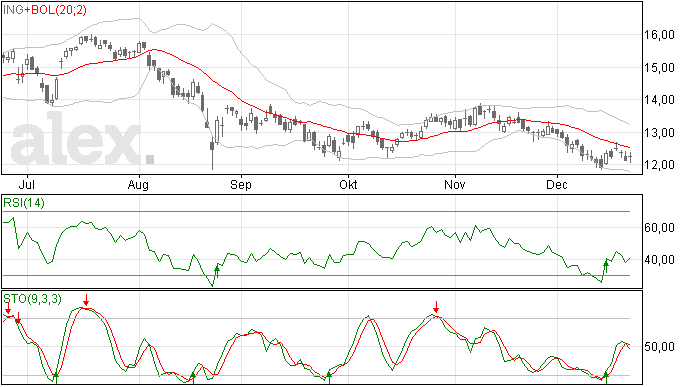Click the green stochastic buy arrow in December
Viewport: 690px width, 387px height.
606,378
